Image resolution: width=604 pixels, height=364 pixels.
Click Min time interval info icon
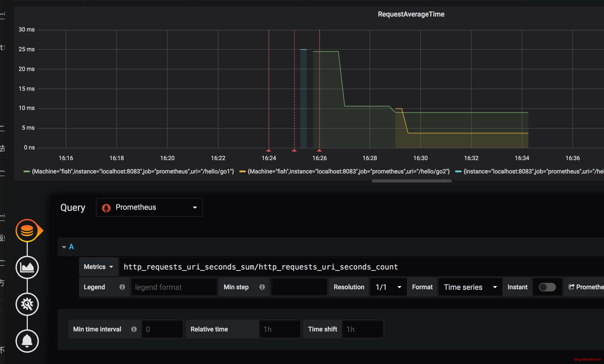coord(134,329)
